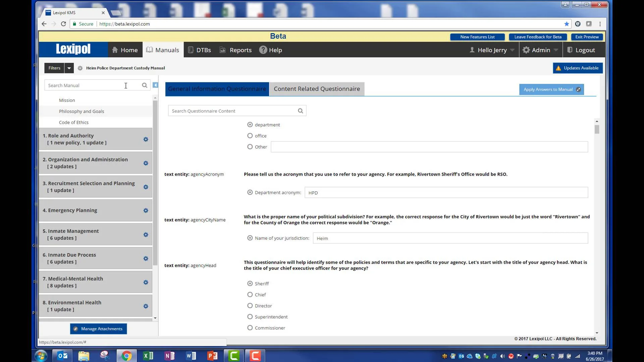Open the gear settings for Role and Authority
The height and width of the screenshot is (362, 644).
[x=146, y=139]
